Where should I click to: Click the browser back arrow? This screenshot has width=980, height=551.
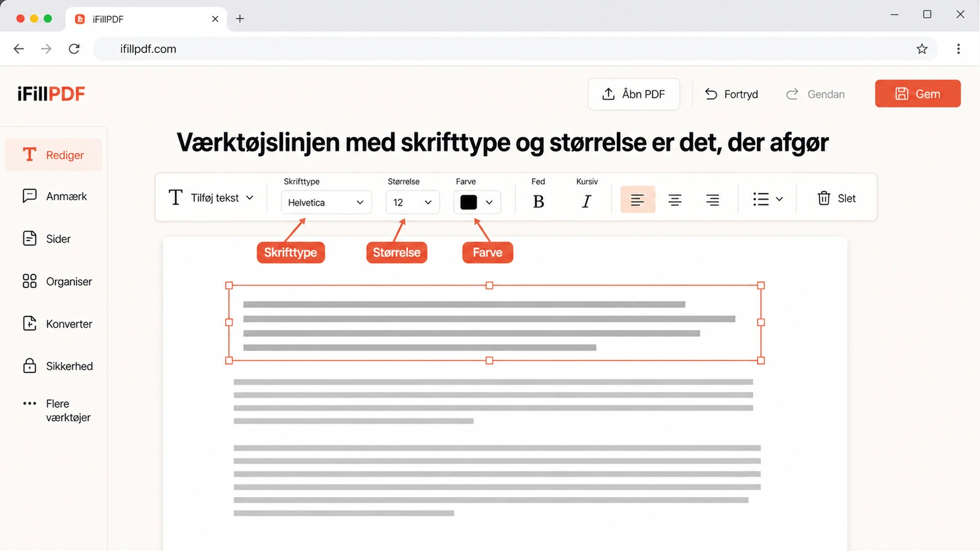[19, 48]
